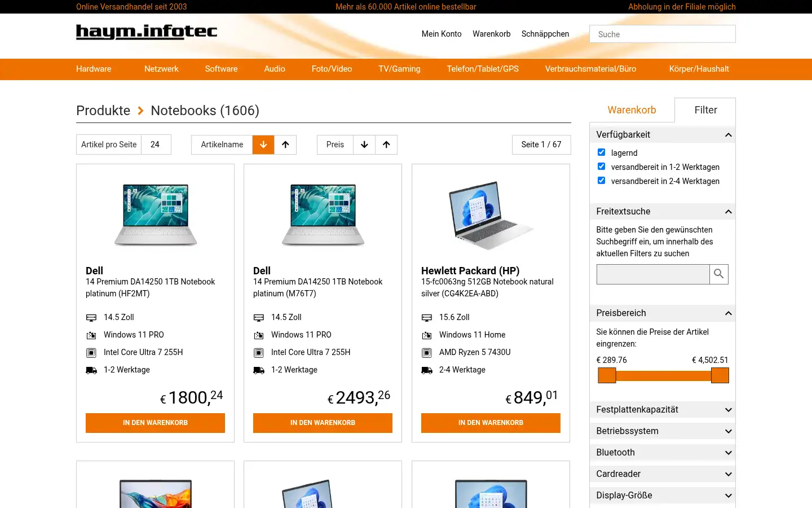
Task: Collapse the Preisbereich filter section
Action: [662, 313]
